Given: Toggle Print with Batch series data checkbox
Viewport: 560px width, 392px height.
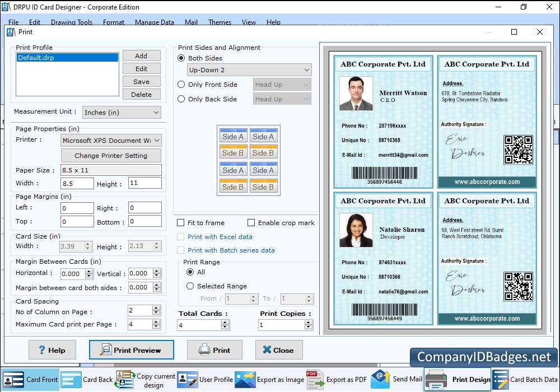Looking at the screenshot, I should click(181, 250).
